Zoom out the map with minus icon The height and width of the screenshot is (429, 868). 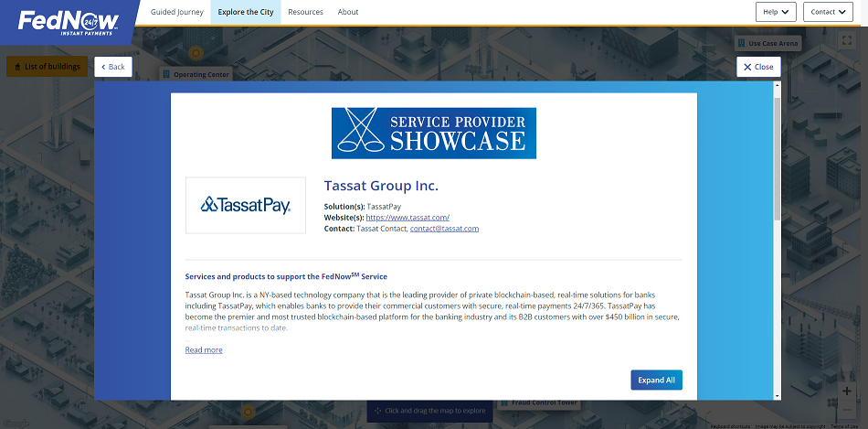(x=847, y=412)
